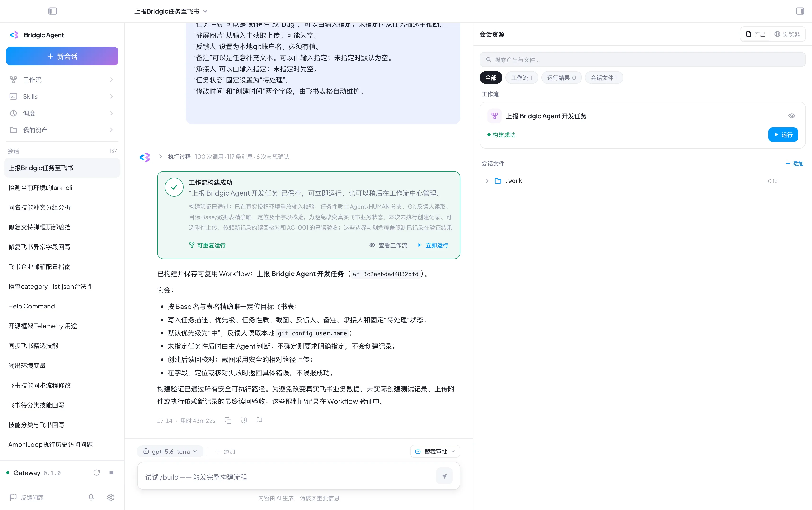The width and height of the screenshot is (812, 510).
Task: Switch to the 浏览器 view toggle
Action: coord(787,34)
